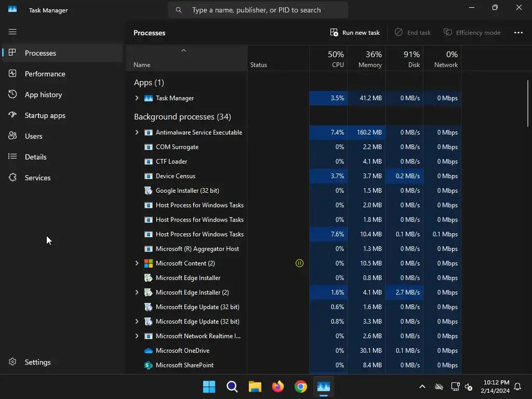532x399 pixels.
Task: Click the Run new task icon
Action: coord(334,32)
